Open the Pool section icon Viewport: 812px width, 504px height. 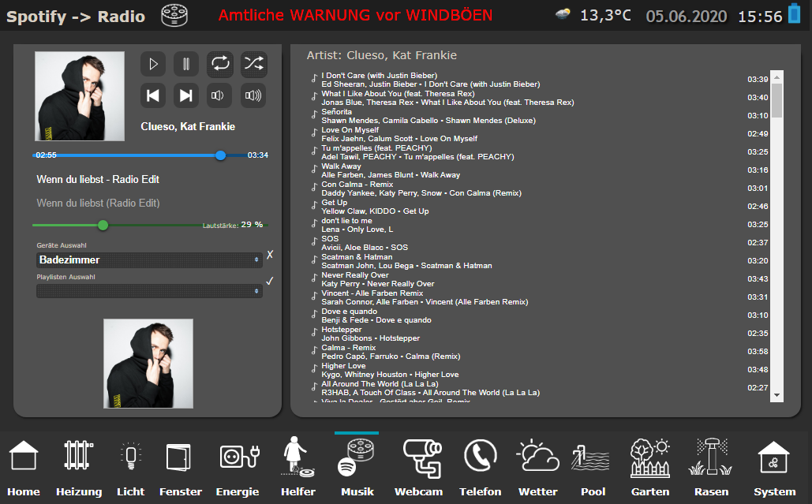[593, 468]
